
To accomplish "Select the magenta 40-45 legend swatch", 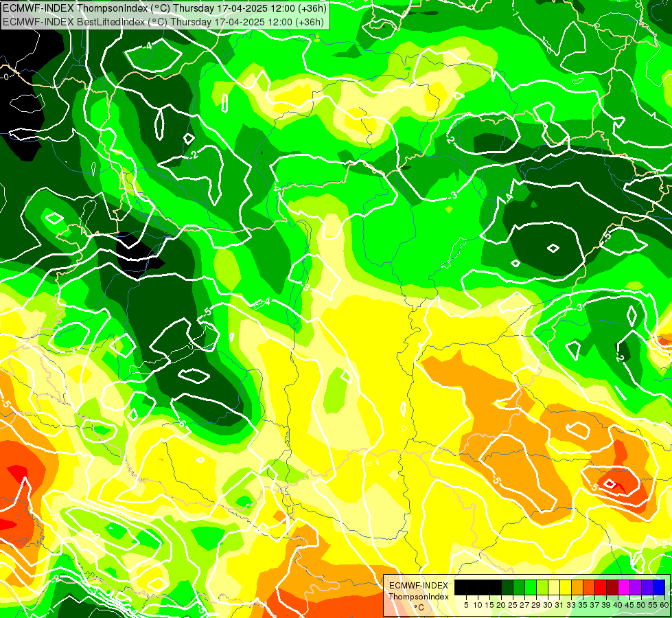I will tap(624, 588).
